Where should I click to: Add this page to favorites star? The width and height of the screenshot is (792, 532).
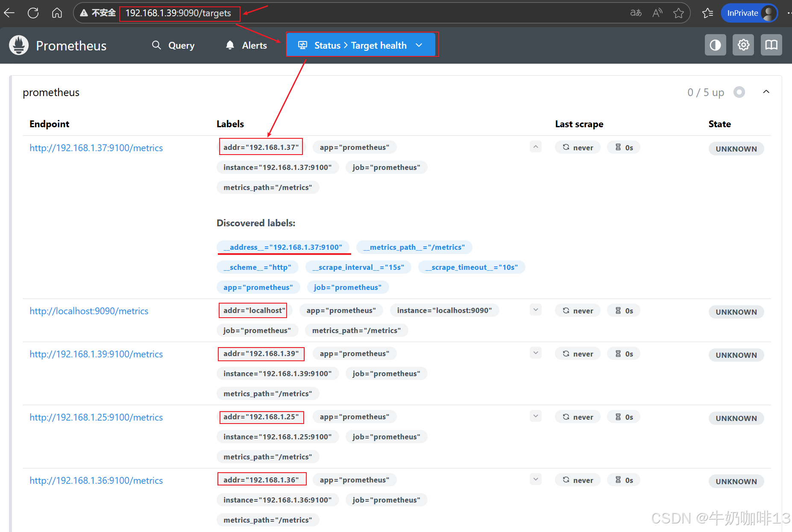pyautogui.click(x=678, y=13)
